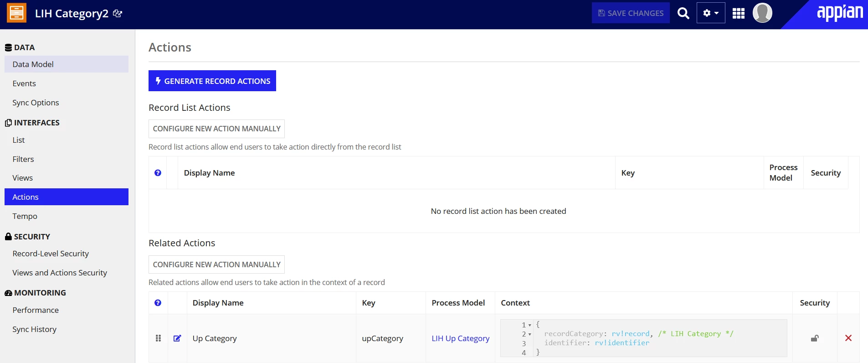This screenshot has height=363, width=868.
Task: Open help for record list actions table
Action: tap(158, 173)
